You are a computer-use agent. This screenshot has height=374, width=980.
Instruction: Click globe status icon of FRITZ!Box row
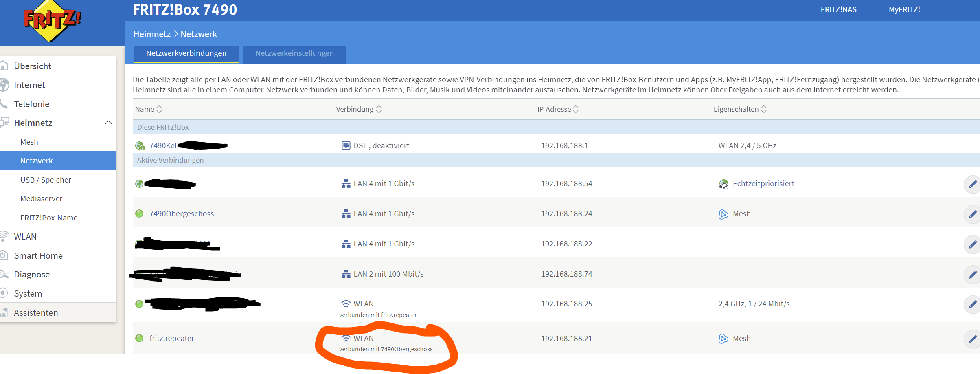pos(140,145)
